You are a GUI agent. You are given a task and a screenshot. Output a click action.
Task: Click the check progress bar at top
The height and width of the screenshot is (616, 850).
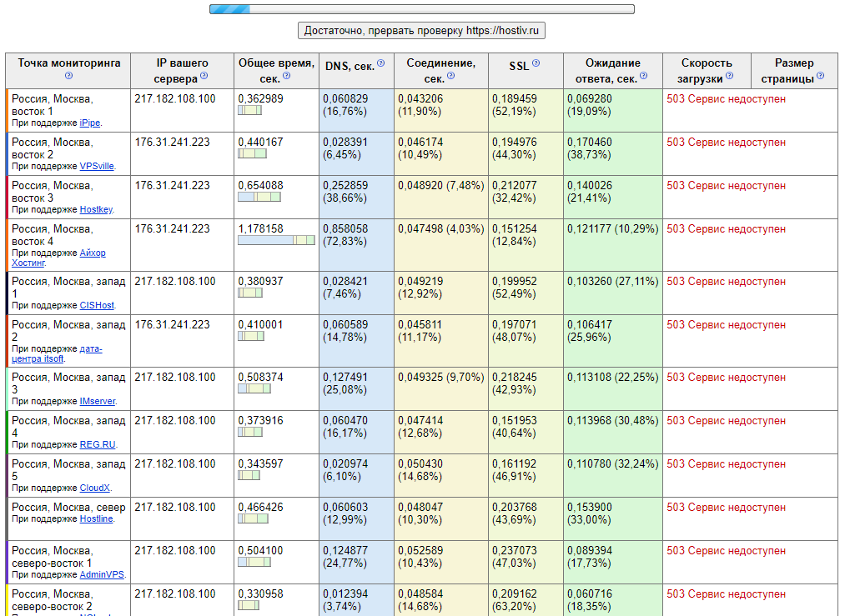click(x=421, y=9)
